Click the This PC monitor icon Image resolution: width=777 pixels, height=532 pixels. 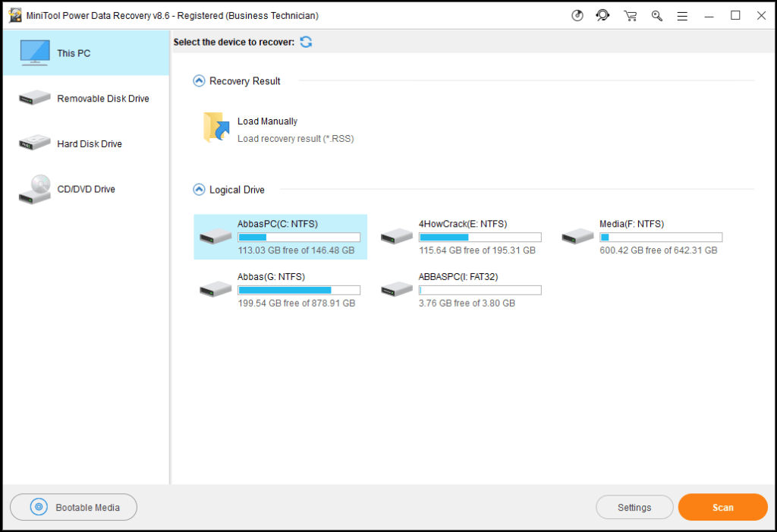coord(35,52)
